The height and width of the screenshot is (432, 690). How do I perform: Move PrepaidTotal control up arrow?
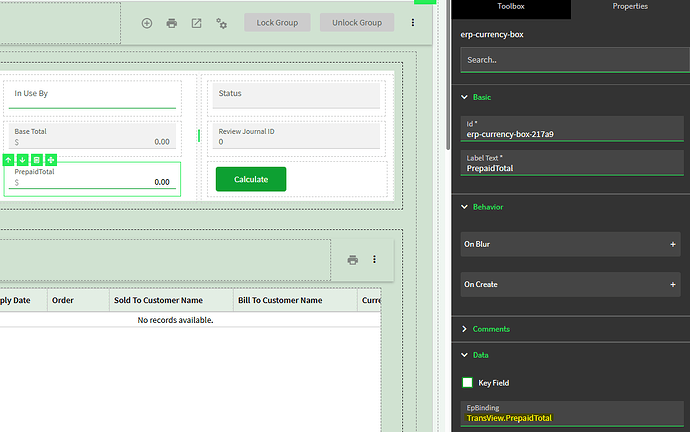pyautogui.click(x=8, y=160)
